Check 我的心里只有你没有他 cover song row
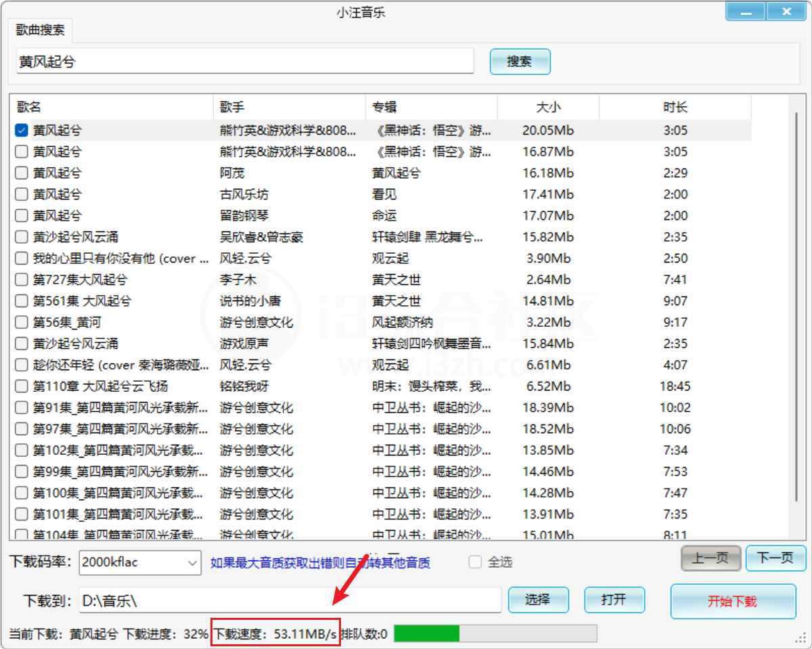Image resolution: width=812 pixels, height=649 pixels. 22,259
